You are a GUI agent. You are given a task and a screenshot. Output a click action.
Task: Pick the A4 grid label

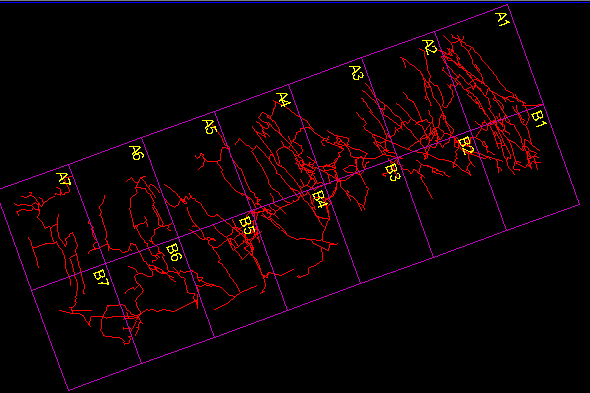pyautogui.click(x=284, y=100)
